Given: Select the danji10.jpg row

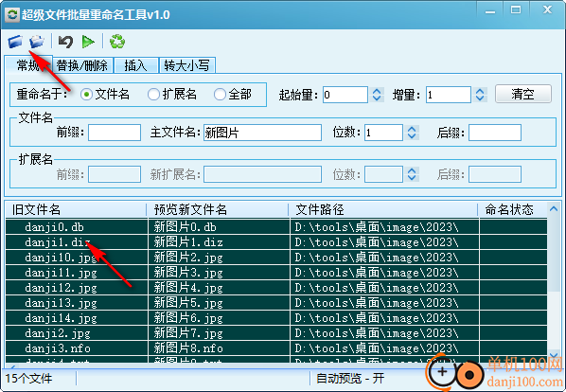Looking at the screenshot, I should (276, 258).
